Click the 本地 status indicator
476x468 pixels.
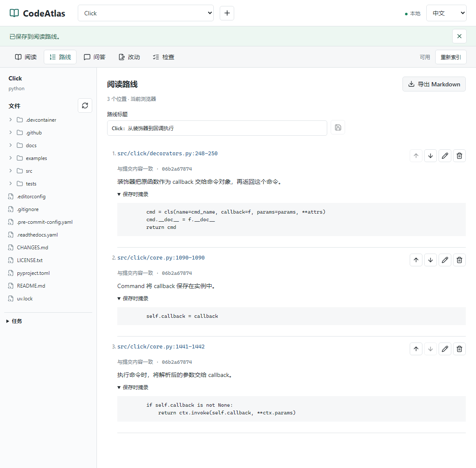tap(413, 13)
